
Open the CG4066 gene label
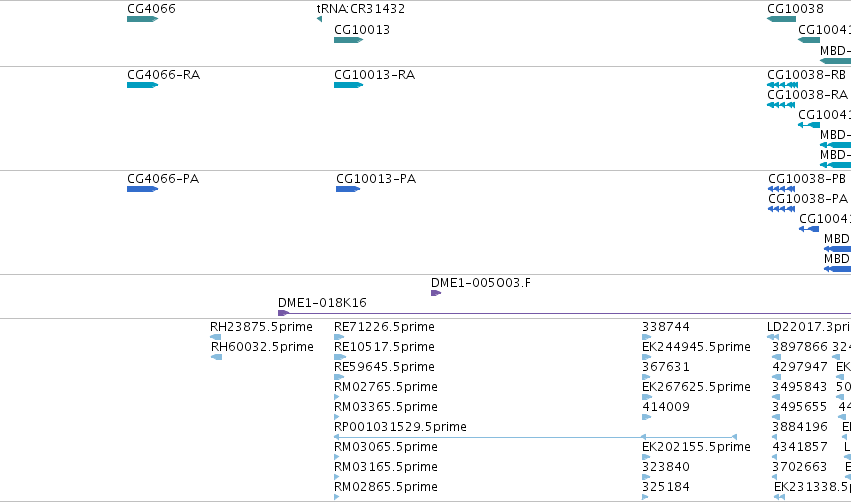coord(151,9)
